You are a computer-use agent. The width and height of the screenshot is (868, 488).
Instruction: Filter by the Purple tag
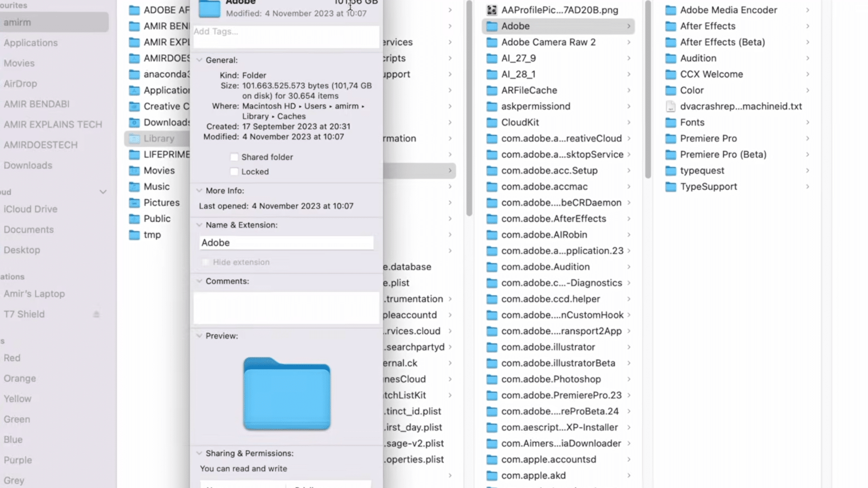click(18, 460)
